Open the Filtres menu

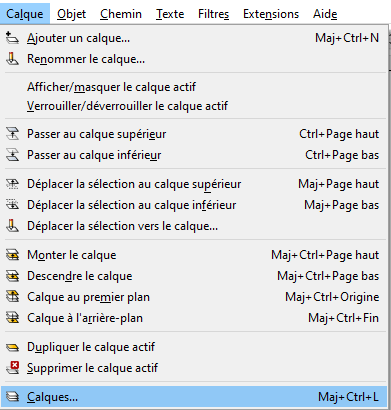(x=213, y=14)
